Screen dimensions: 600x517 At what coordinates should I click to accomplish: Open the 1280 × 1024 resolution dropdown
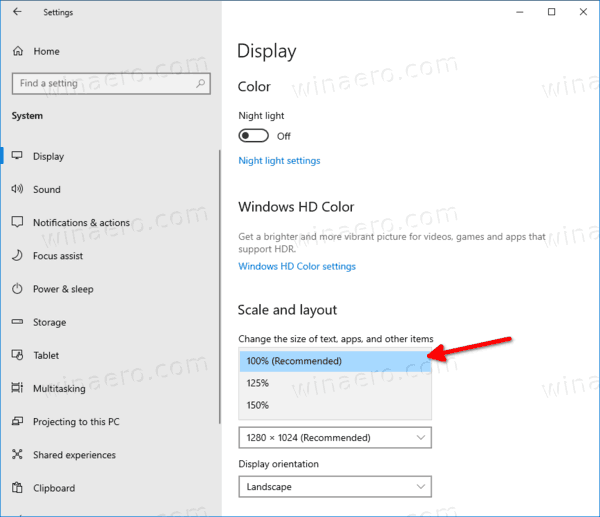tap(335, 437)
